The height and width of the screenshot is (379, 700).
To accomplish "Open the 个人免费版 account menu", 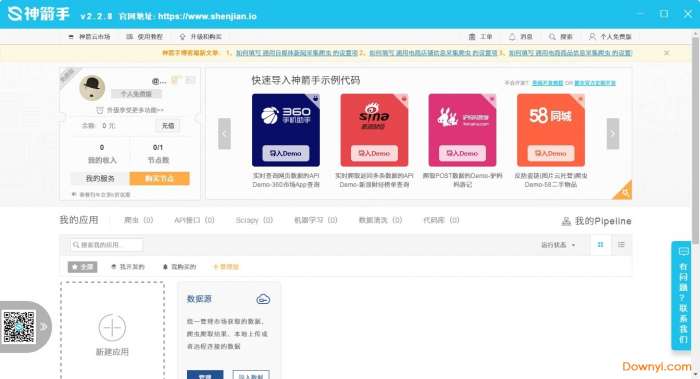I will pos(610,37).
